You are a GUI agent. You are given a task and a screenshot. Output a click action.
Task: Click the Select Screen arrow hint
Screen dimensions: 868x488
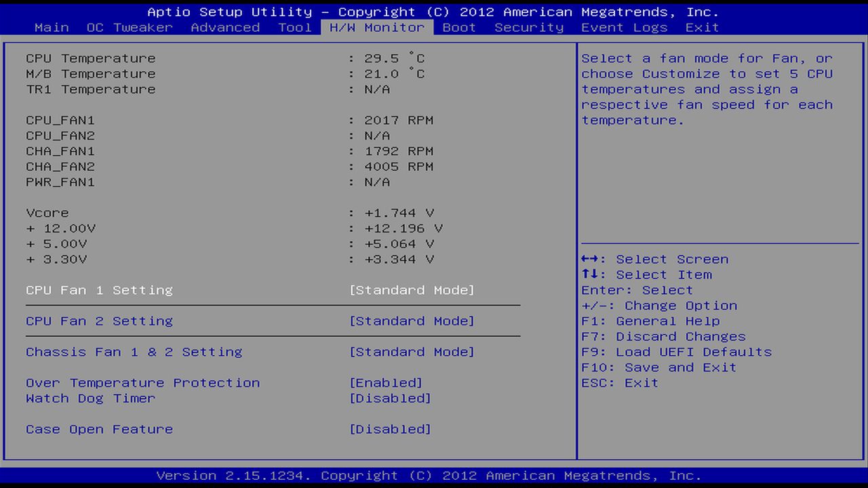(654, 260)
